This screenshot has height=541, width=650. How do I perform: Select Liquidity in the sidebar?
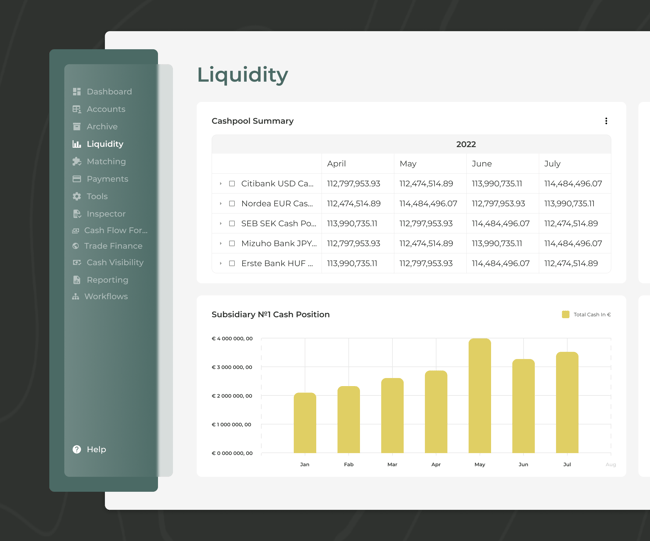[x=105, y=144]
